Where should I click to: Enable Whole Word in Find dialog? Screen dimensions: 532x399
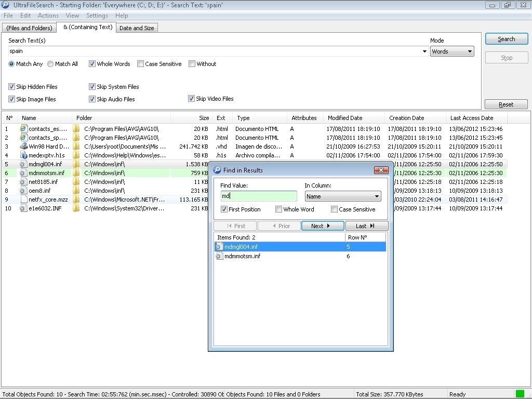tap(278, 209)
